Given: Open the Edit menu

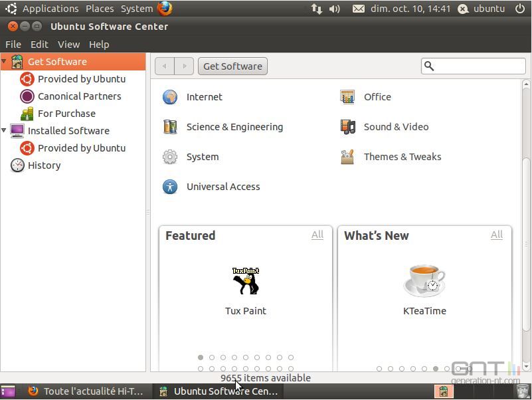Looking at the screenshot, I should click(x=39, y=45).
